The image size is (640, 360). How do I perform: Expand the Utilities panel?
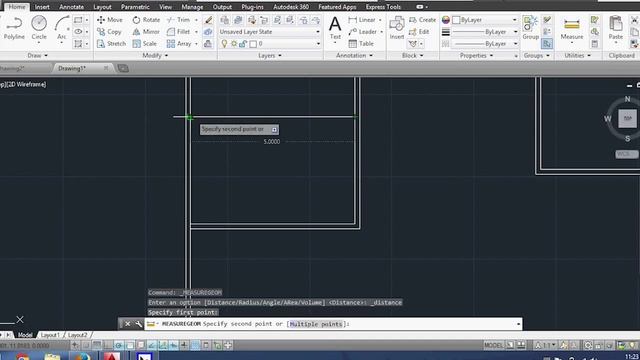(x=578, y=55)
